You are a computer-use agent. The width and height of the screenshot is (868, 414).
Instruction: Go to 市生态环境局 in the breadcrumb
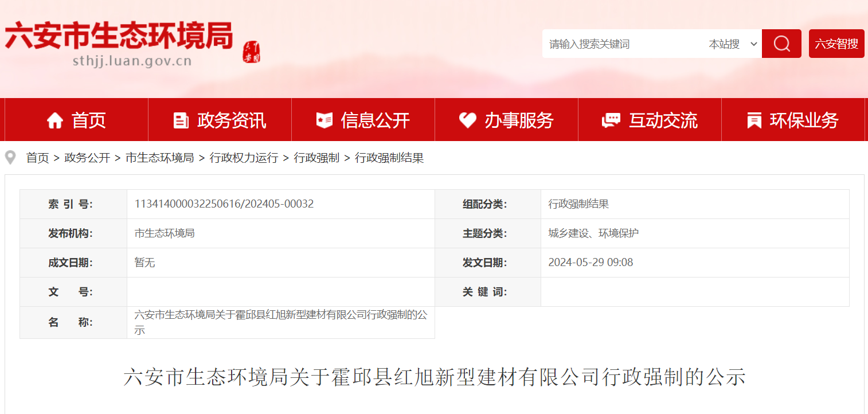click(160, 158)
